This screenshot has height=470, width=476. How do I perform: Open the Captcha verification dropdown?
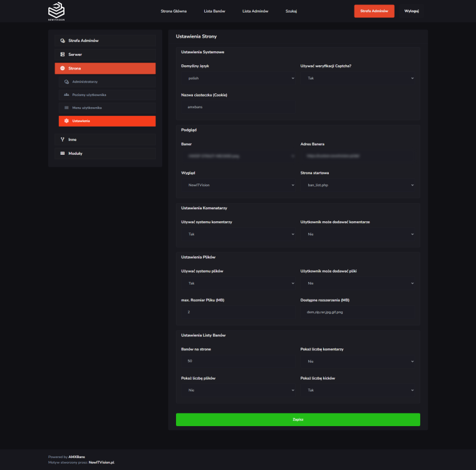point(358,78)
